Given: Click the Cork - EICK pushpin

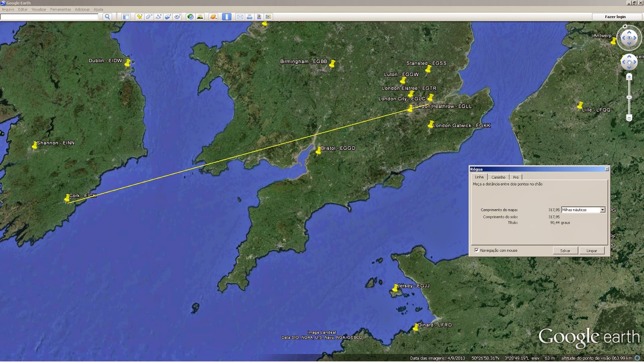Looking at the screenshot, I should [67, 198].
